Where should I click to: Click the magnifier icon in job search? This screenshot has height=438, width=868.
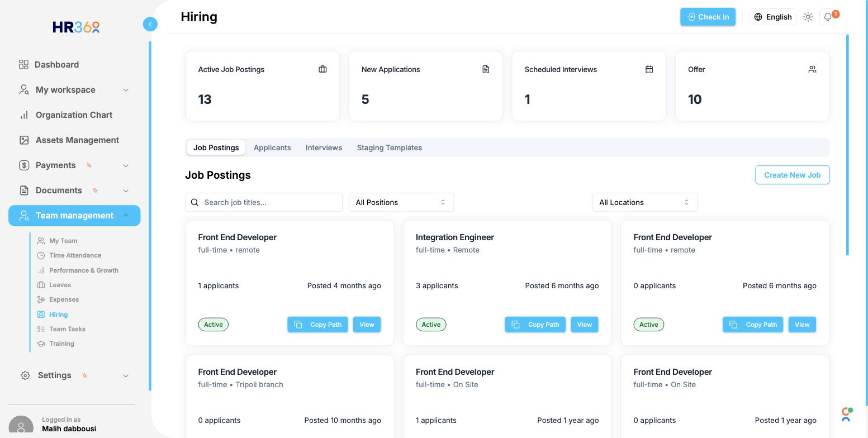[x=195, y=202]
